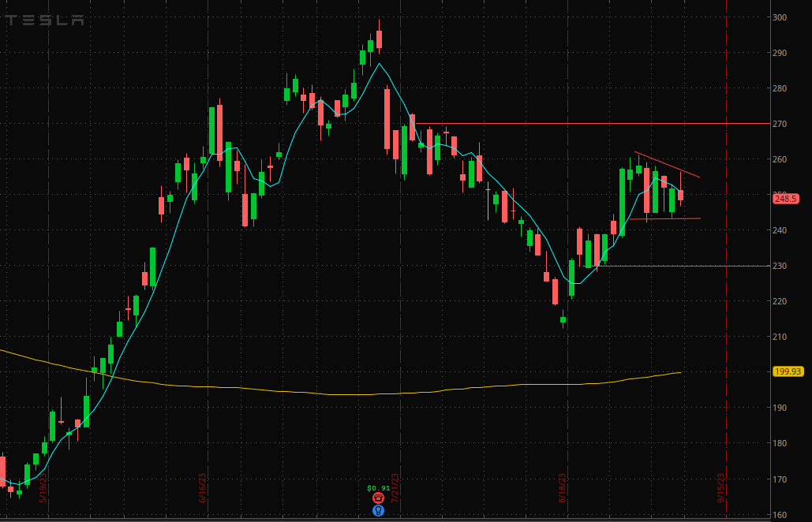Click the 9/15/23 date label

721,487
